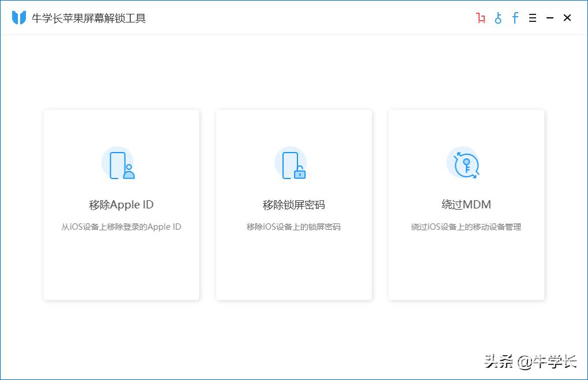588x380 pixels.
Task: Select the 移除锁屏密码 title
Action: tap(293, 205)
